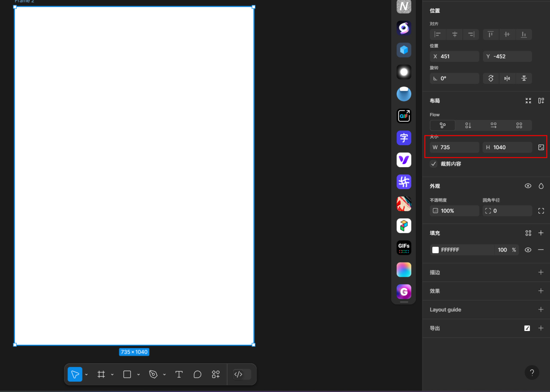
Task: Open shape tool options dropdown arrow
Action: coord(138,375)
